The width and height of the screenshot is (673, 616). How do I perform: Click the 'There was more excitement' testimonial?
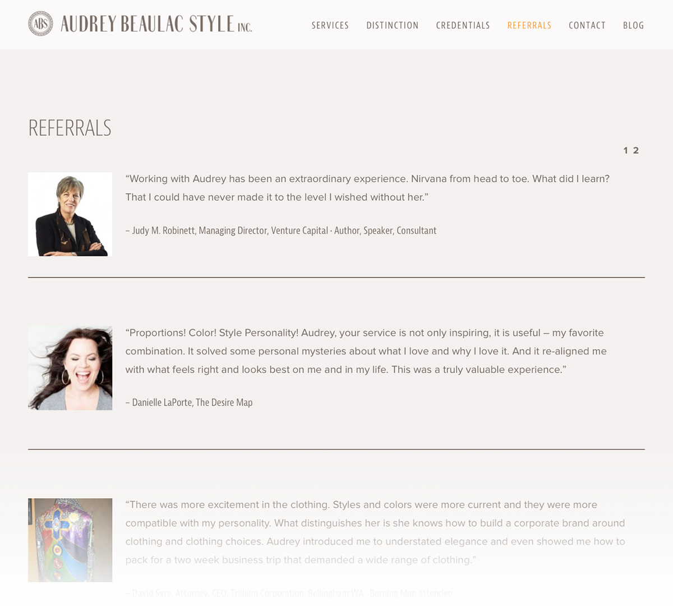coord(375,532)
